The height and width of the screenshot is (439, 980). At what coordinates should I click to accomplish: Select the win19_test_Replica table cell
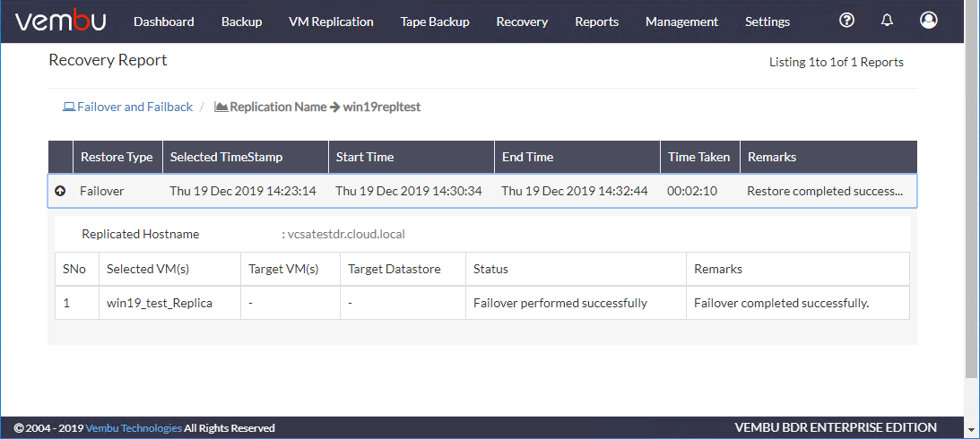coord(169,304)
